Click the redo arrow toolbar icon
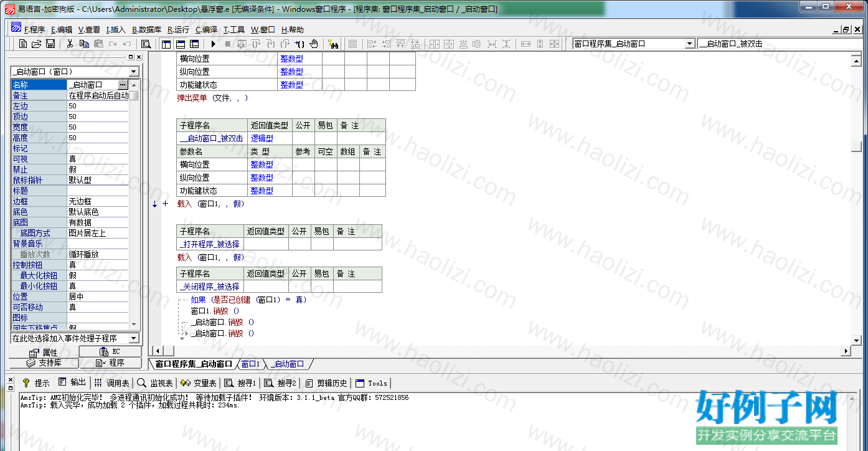The width and height of the screenshot is (868, 451). tap(113, 44)
